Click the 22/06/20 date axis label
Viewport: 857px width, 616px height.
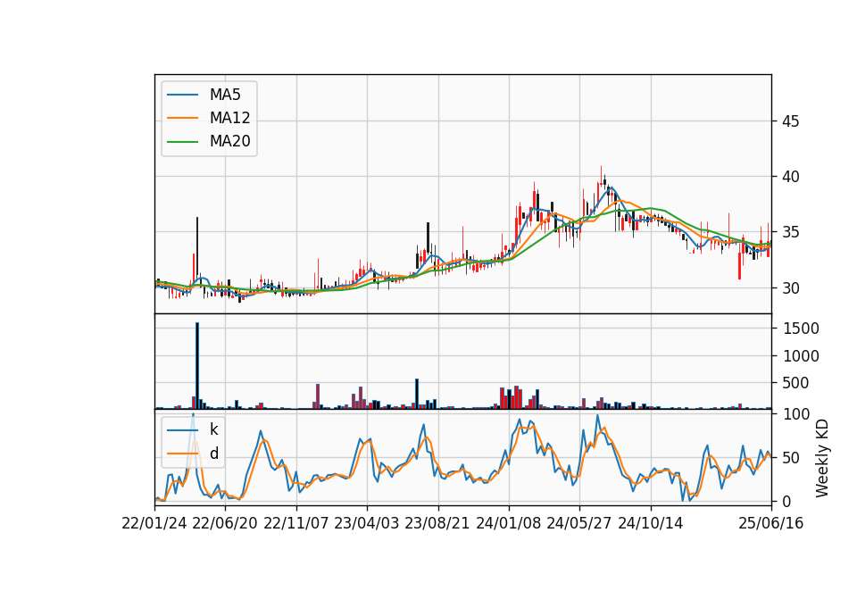click(225, 524)
